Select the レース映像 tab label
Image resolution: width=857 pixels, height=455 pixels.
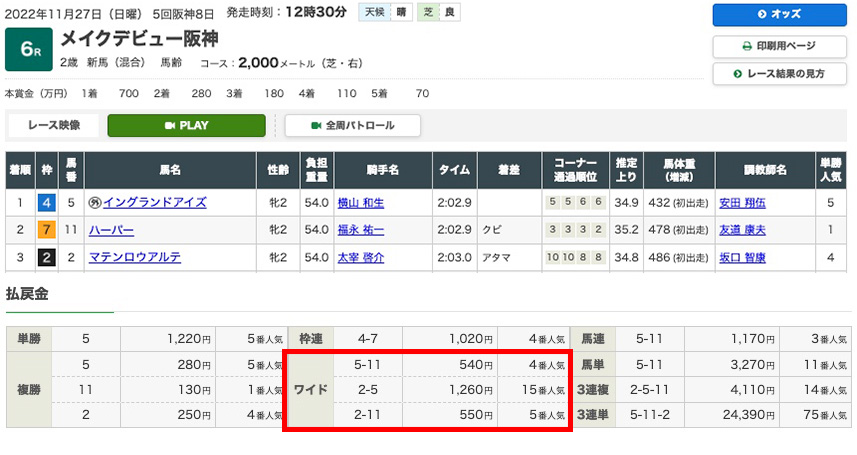click(x=54, y=125)
